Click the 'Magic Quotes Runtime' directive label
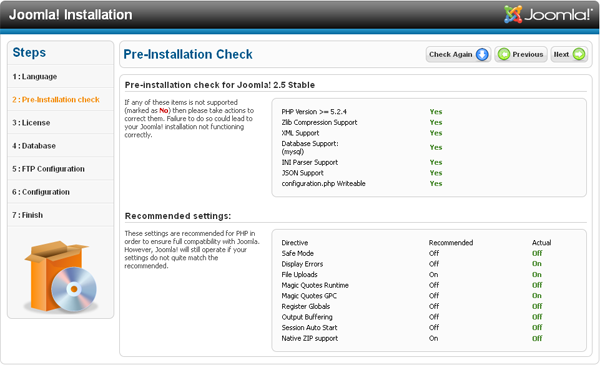 click(x=315, y=285)
